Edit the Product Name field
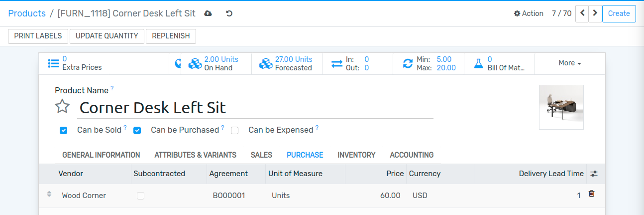 [x=256, y=108]
